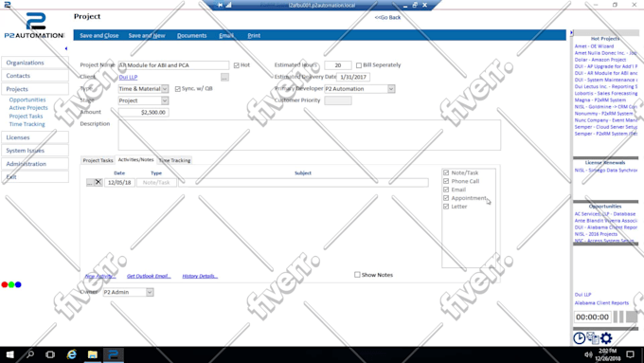Open Task View on taskbar
Screen dimensions: 644x363
tap(50, 354)
